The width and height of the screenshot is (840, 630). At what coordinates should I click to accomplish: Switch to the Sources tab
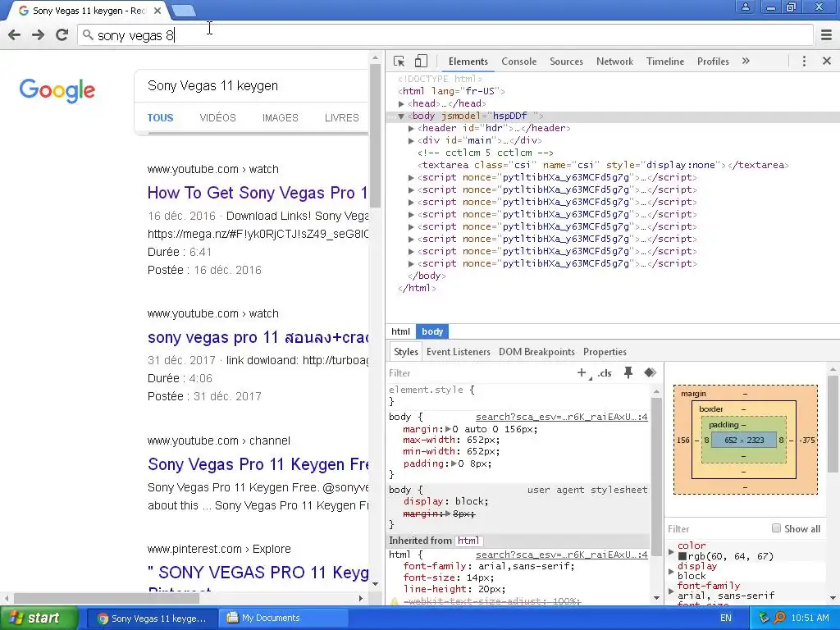pyautogui.click(x=566, y=61)
